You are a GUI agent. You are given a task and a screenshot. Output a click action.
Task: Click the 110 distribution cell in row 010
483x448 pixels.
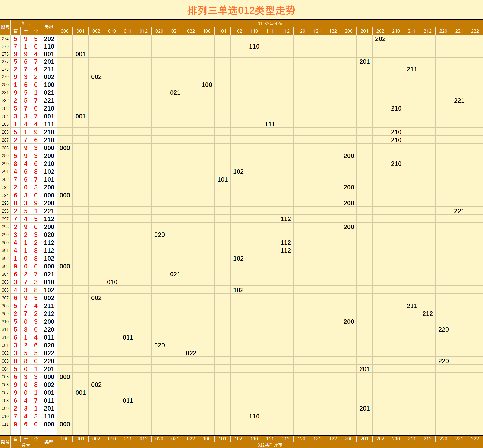254,416
